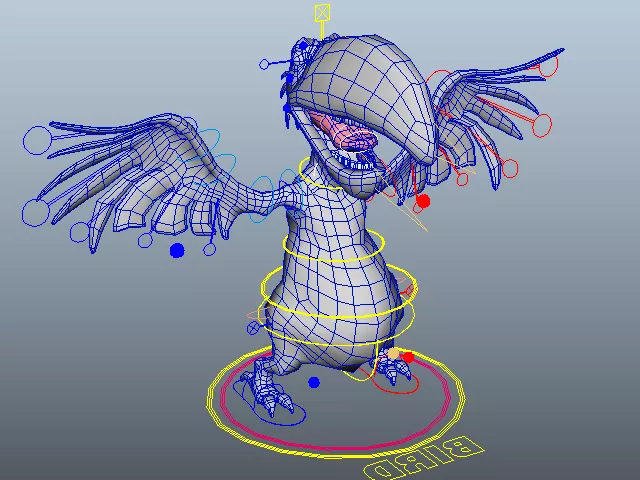
Task: Click the blue crossed-circle control by the hip
Action: click(253, 327)
